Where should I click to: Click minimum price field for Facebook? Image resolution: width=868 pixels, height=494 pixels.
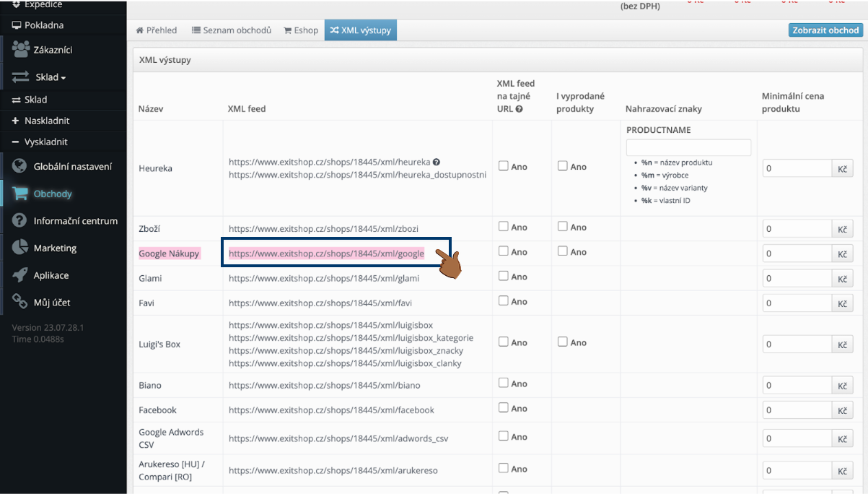797,410
